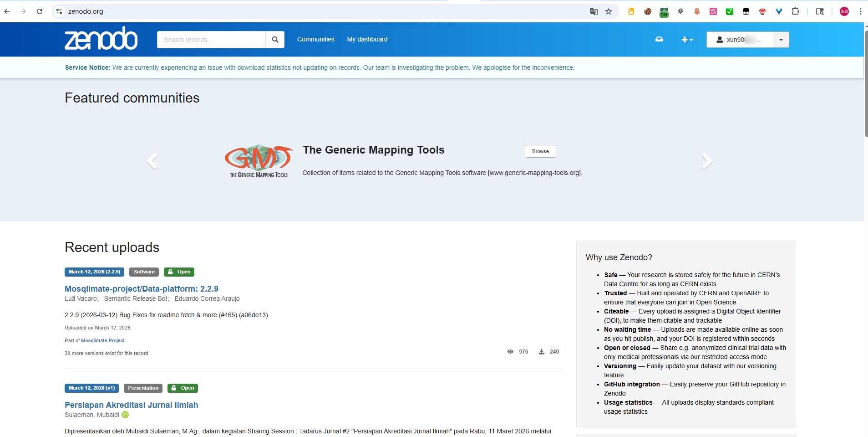Click the ORCID icon beside Sulaeman, Mubaidi
868x437 pixels.
(x=125, y=415)
